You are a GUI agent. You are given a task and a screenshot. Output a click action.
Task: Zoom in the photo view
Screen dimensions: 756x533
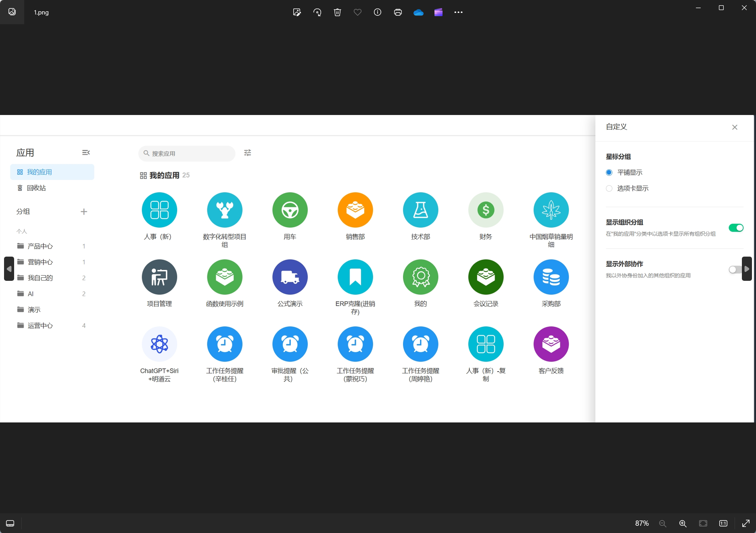(683, 523)
